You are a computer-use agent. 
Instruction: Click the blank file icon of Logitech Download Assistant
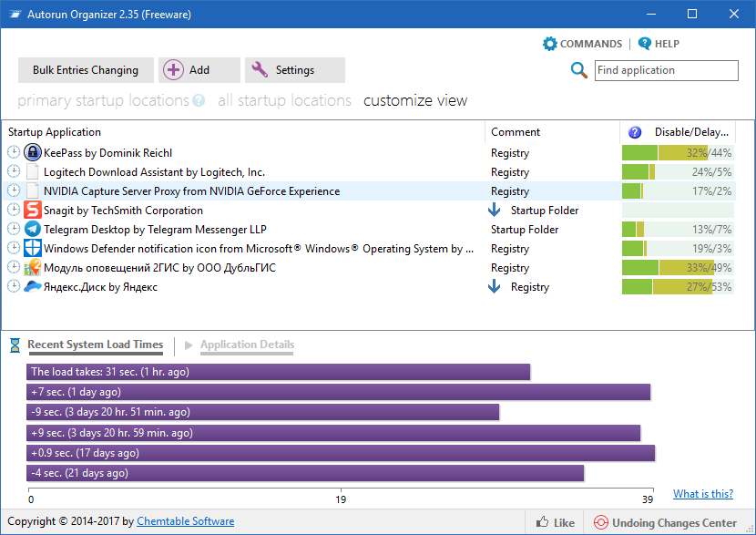click(x=32, y=171)
